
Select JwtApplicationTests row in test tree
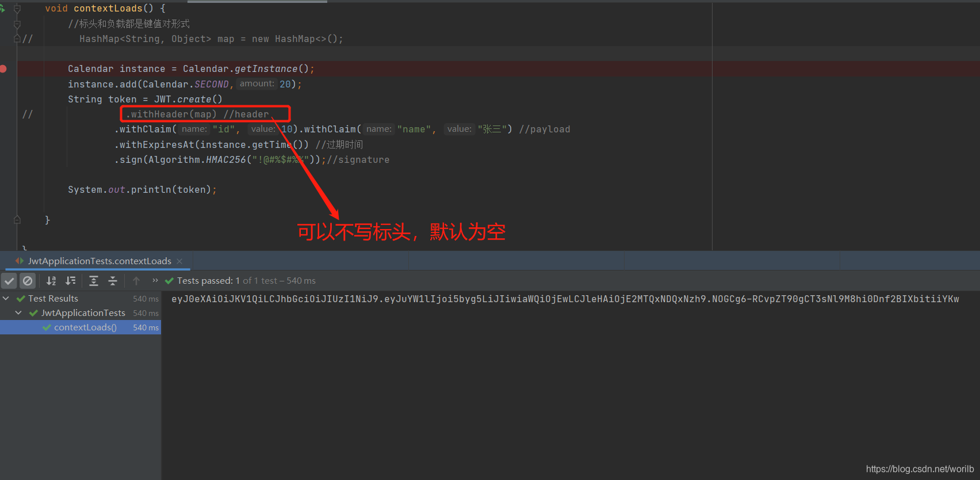pos(81,313)
